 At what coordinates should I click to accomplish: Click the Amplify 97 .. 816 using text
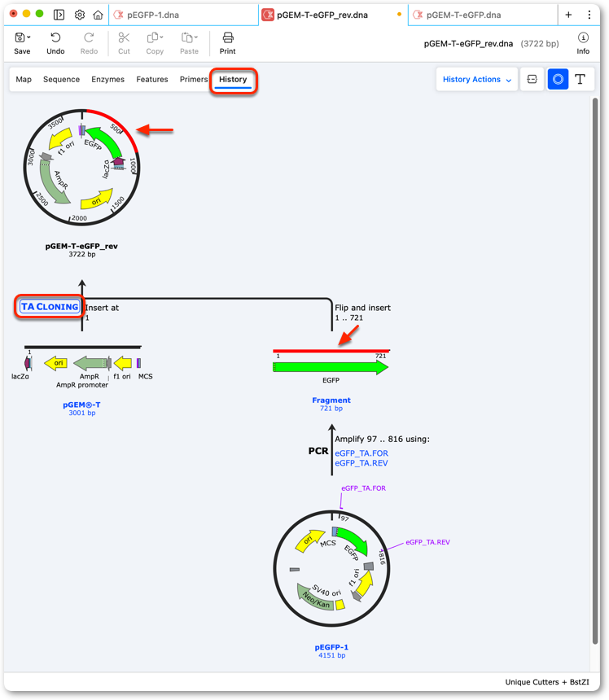(382, 440)
